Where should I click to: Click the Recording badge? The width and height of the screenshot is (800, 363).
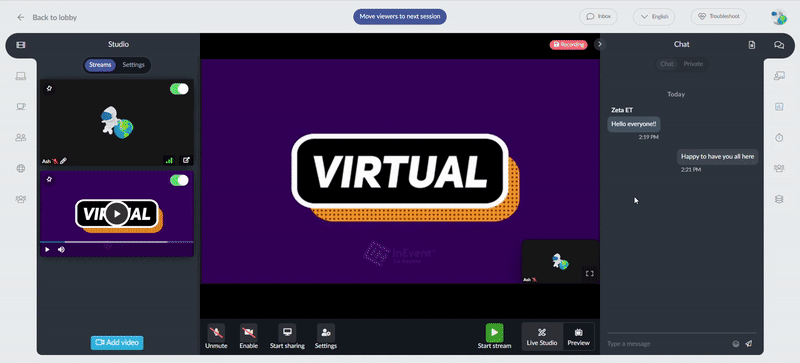568,44
